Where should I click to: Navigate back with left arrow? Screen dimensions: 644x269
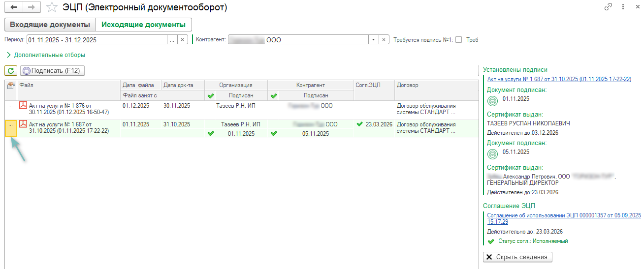point(13,7)
